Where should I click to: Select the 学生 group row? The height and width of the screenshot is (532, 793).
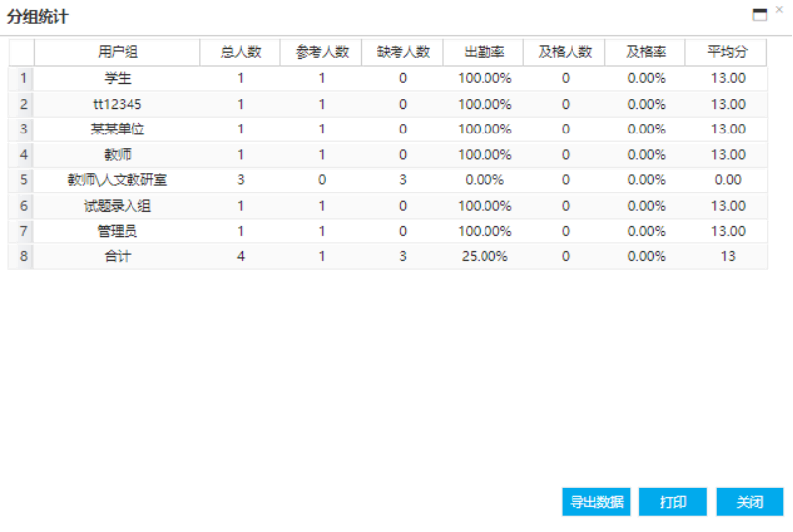point(117,78)
